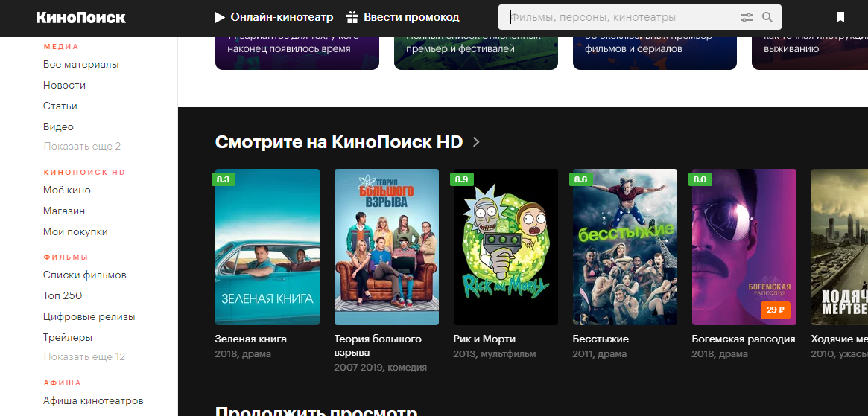The height and width of the screenshot is (416, 868).
Task: Click the Богемская рапсодия title text
Action: coord(744,339)
